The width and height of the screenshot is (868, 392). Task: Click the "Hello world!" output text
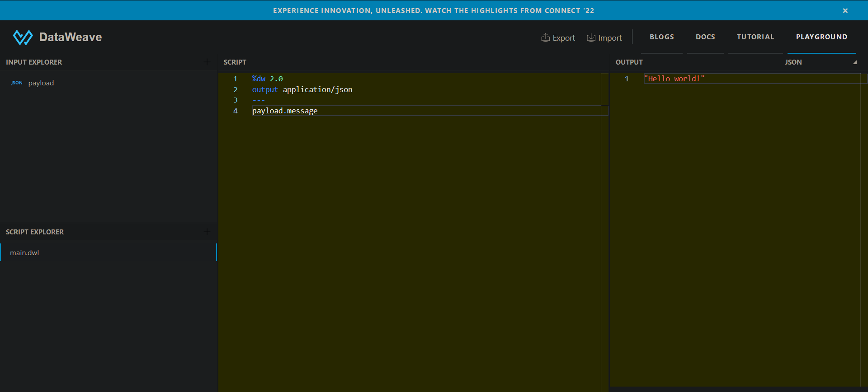(x=674, y=79)
